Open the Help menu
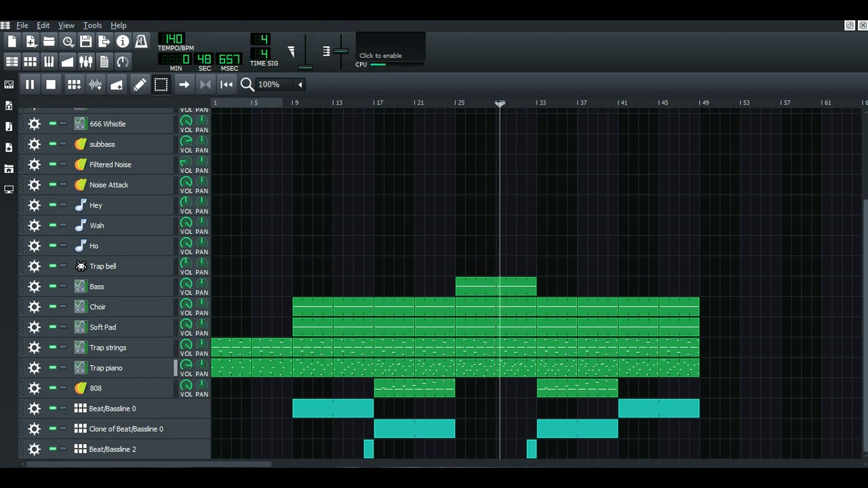868x488 pixels. (x=119, y=26)
